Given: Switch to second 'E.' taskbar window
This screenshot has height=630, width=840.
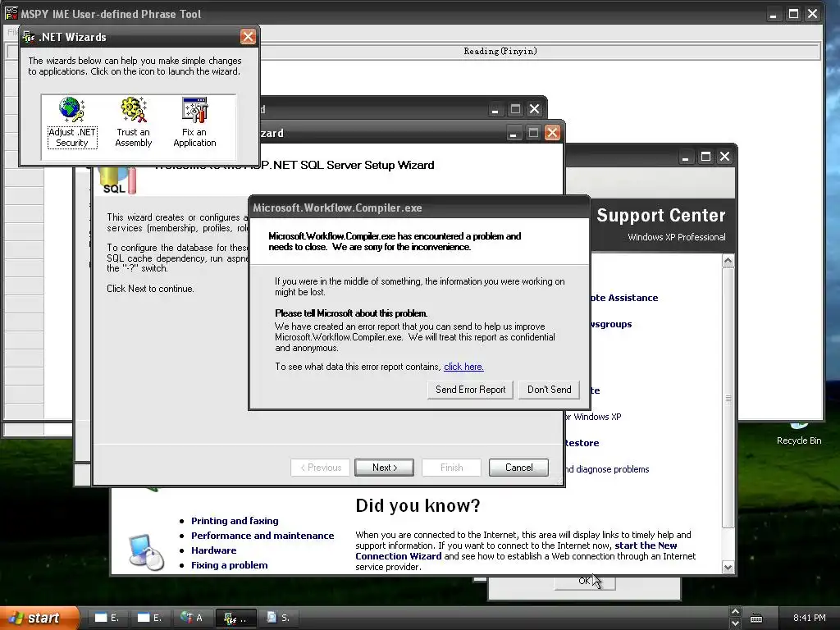Looking at the screenshot, I should 149,618.
